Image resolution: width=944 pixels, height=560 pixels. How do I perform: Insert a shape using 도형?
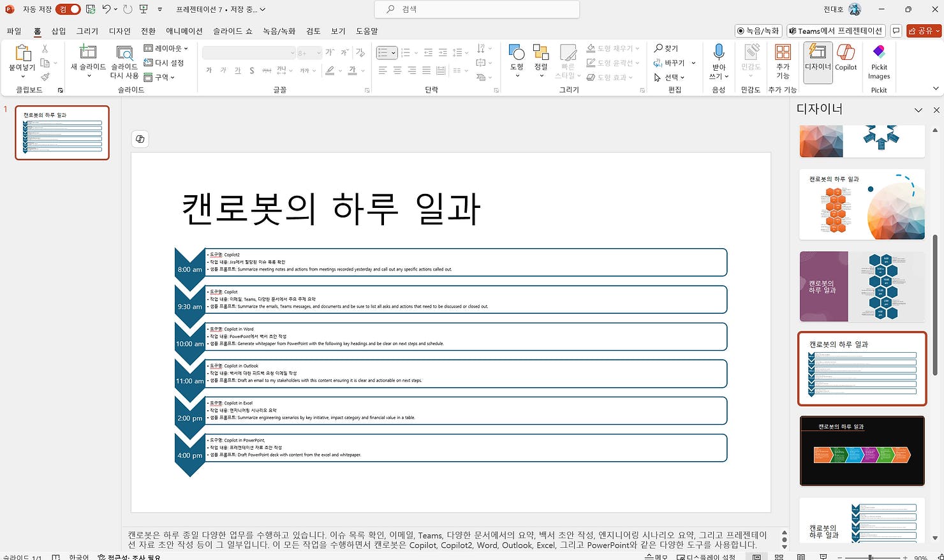[516, 61]
